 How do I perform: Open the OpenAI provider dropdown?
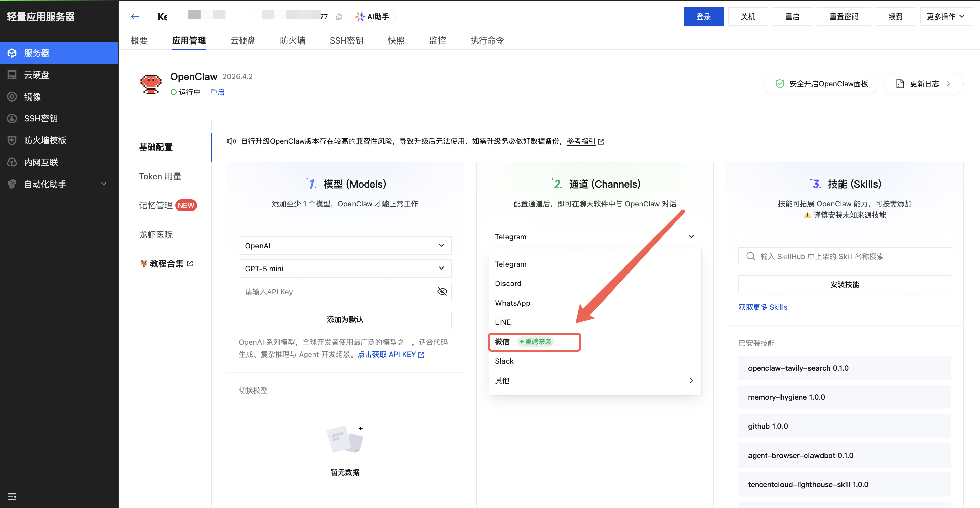pos(345,246)
